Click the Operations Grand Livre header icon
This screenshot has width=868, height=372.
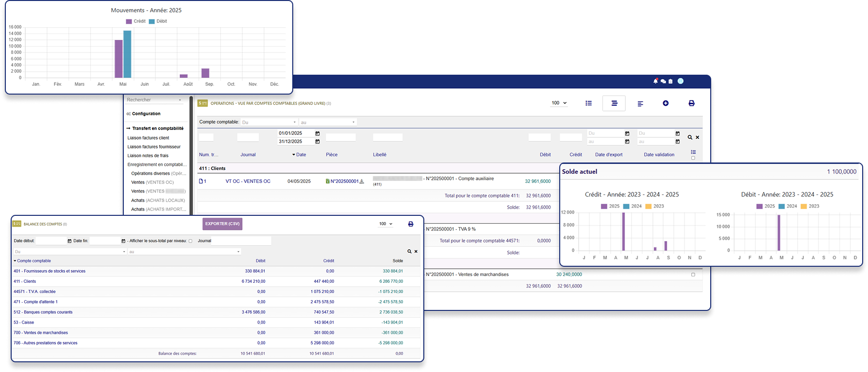[202, 103]
